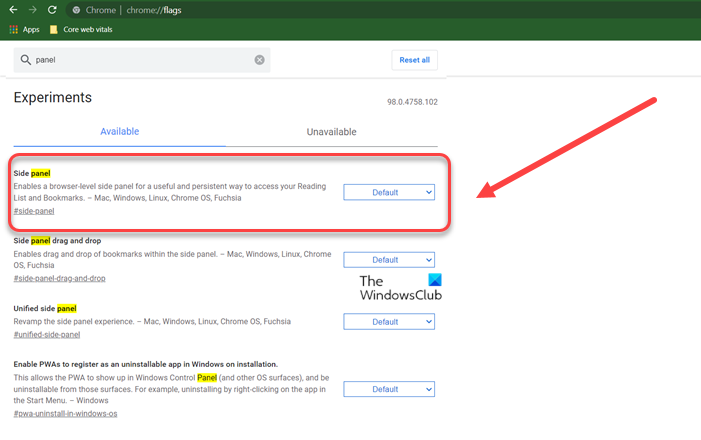The width and height of the screenshot is (701, 440).
Task: Follow the #unified-side-panel link
Action: pos(47,334)
